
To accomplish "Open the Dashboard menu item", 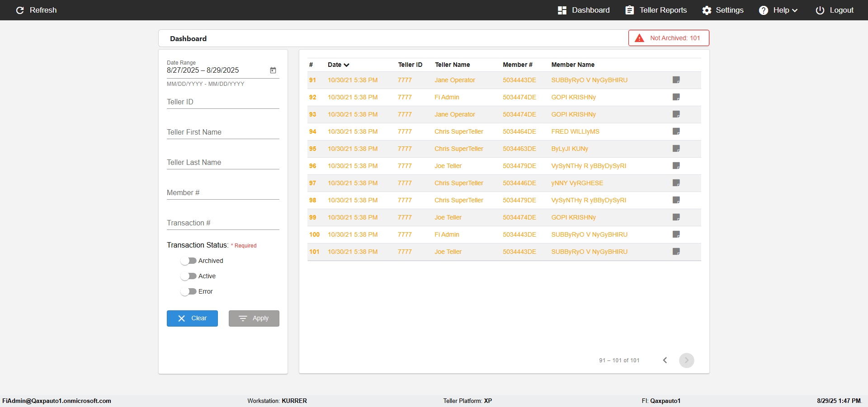I will 584,10.
